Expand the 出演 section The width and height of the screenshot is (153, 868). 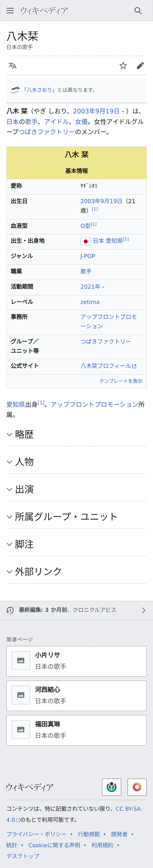(76, 489)
